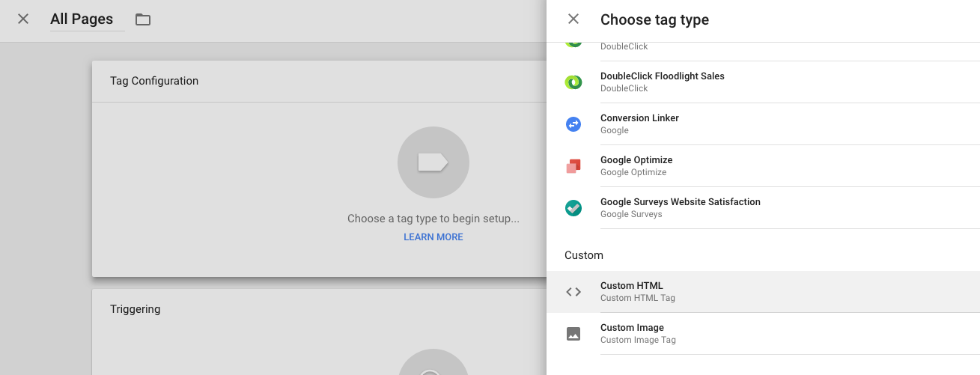Click the Conversion Linker blue arrows icon

tap(573, 124)
